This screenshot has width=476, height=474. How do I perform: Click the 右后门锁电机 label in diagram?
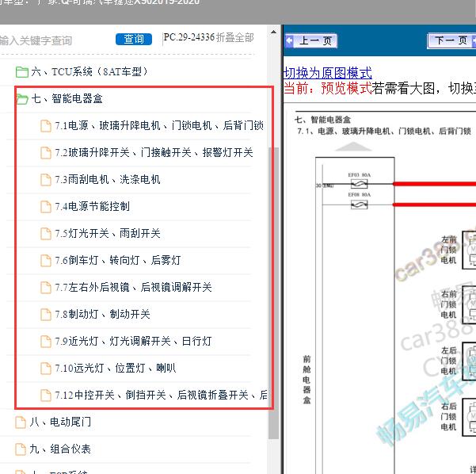click(x=449, y=417)
